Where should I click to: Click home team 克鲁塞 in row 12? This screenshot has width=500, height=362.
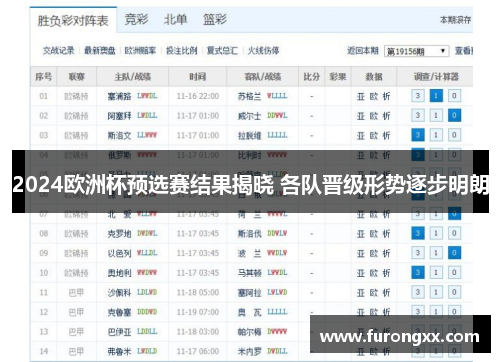point(119,312)
